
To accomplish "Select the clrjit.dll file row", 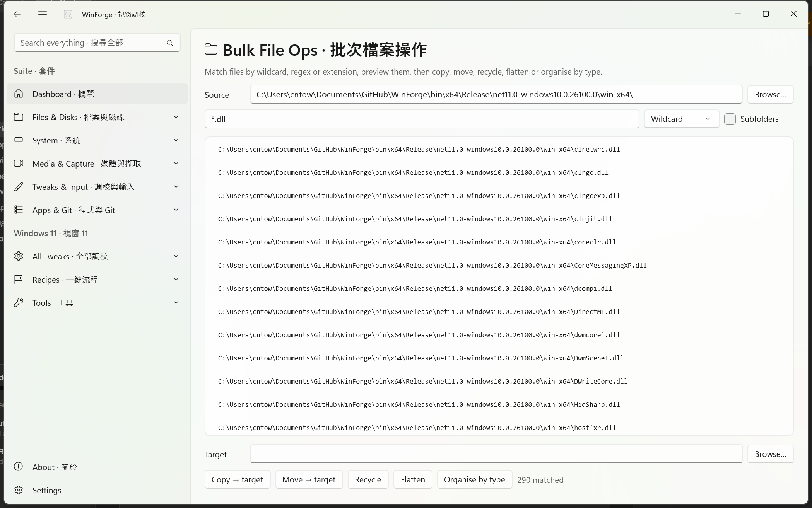I will tap(499, 219).
